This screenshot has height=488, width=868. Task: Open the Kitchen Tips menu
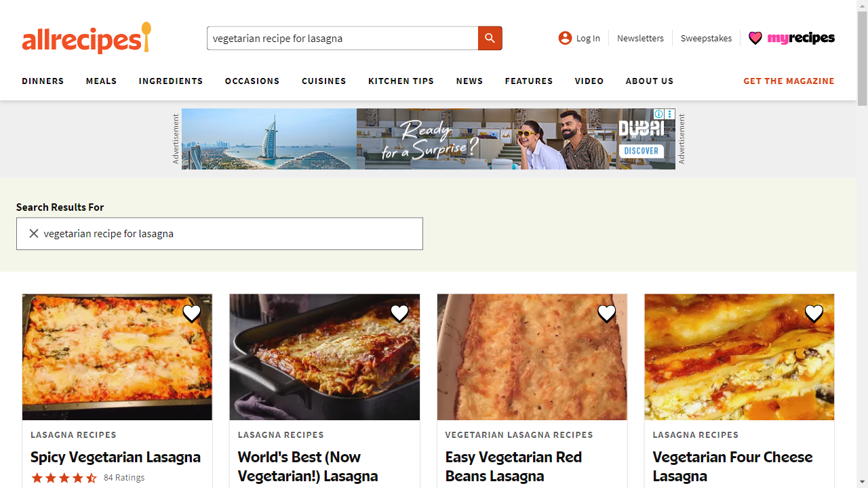401,81
